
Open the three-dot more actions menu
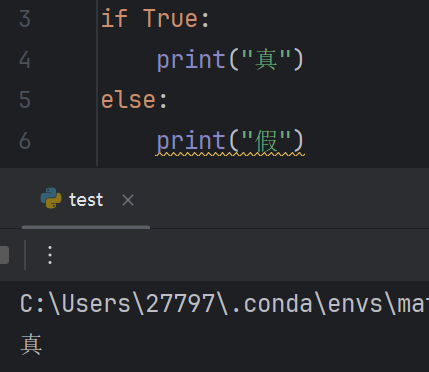tap(50, 255)
